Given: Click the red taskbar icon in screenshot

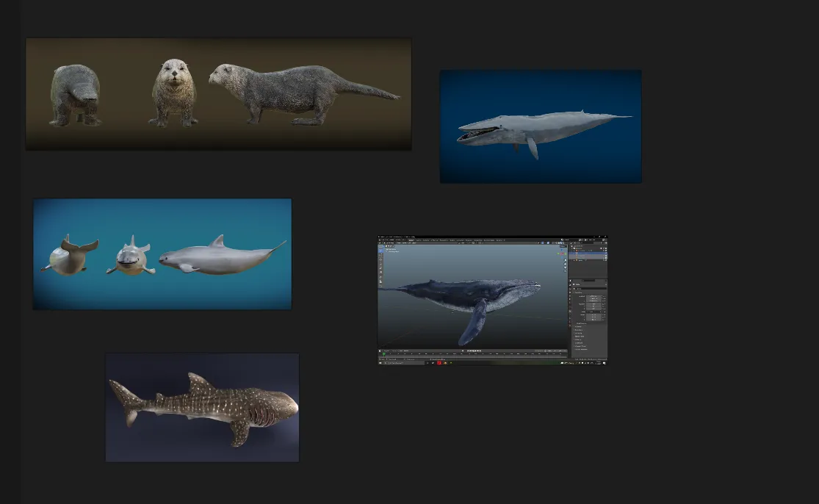Looking at the screenshot, I should tap(439, 363).
